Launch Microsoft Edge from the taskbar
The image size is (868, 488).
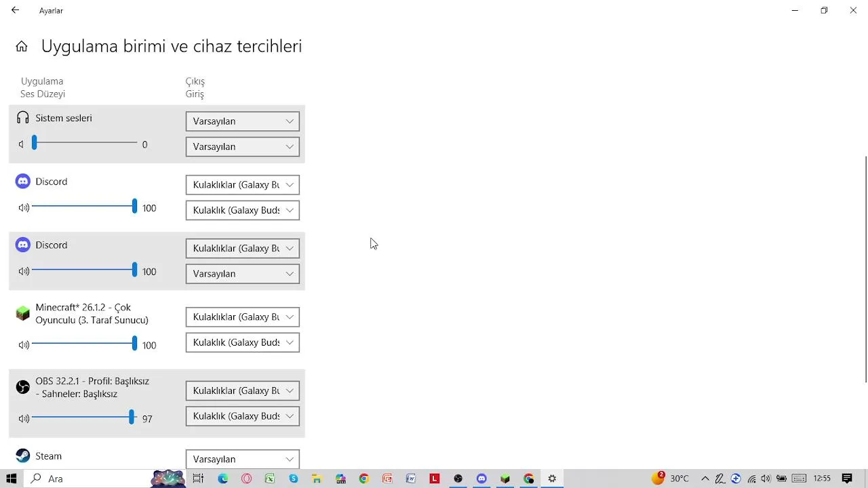tap(223, 479)
